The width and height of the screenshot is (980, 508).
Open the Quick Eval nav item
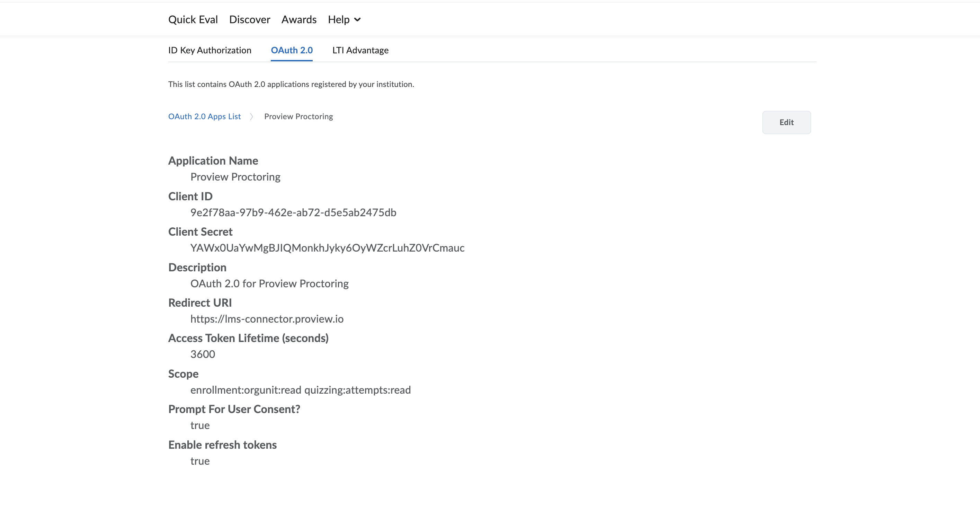coord(193,19)
